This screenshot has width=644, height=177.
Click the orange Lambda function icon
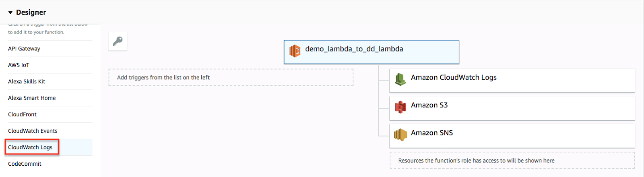[x=295, y=51]
